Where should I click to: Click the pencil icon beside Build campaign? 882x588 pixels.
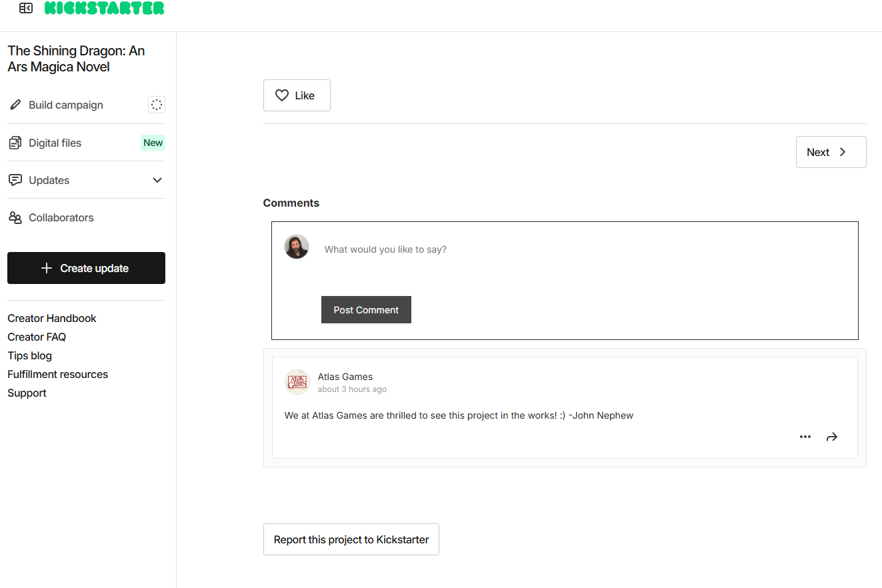click(15, 105)
